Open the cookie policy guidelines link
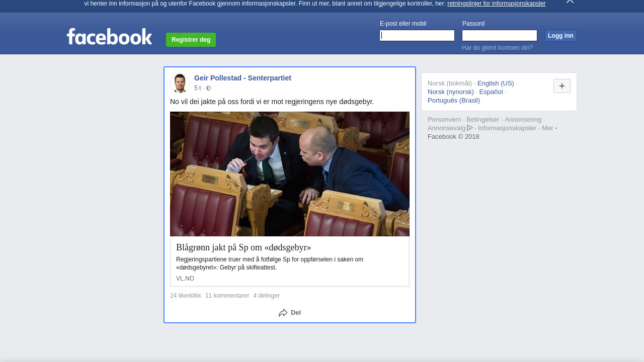Screen dimensions: 644x362 coord(496,4)
